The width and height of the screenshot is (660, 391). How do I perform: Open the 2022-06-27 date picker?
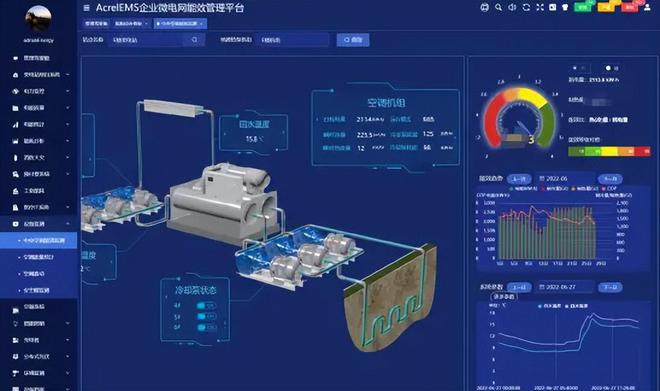click(564, 287)
